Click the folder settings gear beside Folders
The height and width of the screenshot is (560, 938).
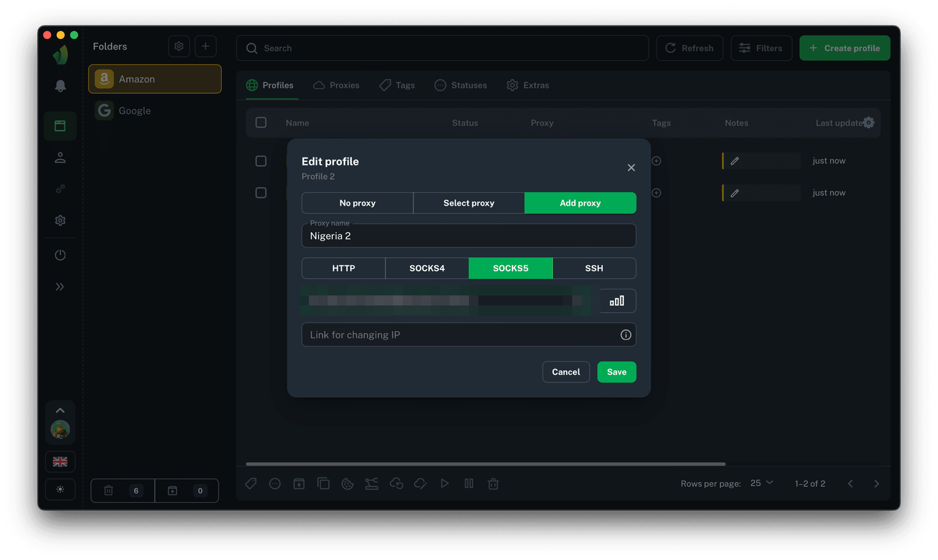coord(179,46)
